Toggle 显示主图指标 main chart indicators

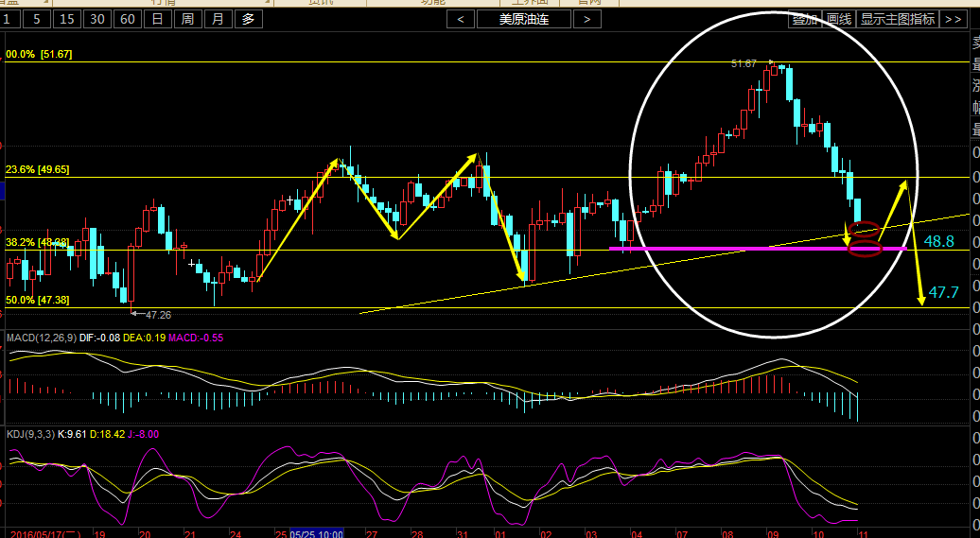pyautogui.click(x=898, y=19)
